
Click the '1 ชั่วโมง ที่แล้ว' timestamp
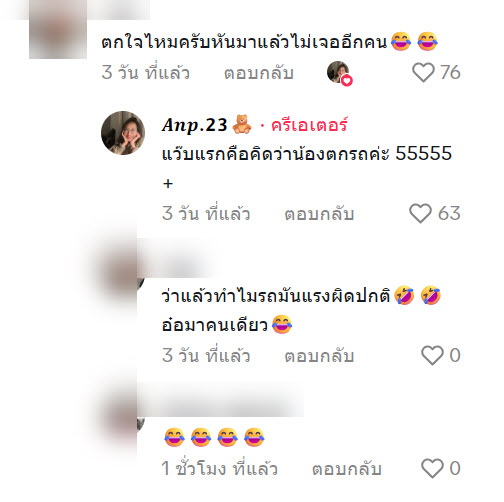(219, 469)
